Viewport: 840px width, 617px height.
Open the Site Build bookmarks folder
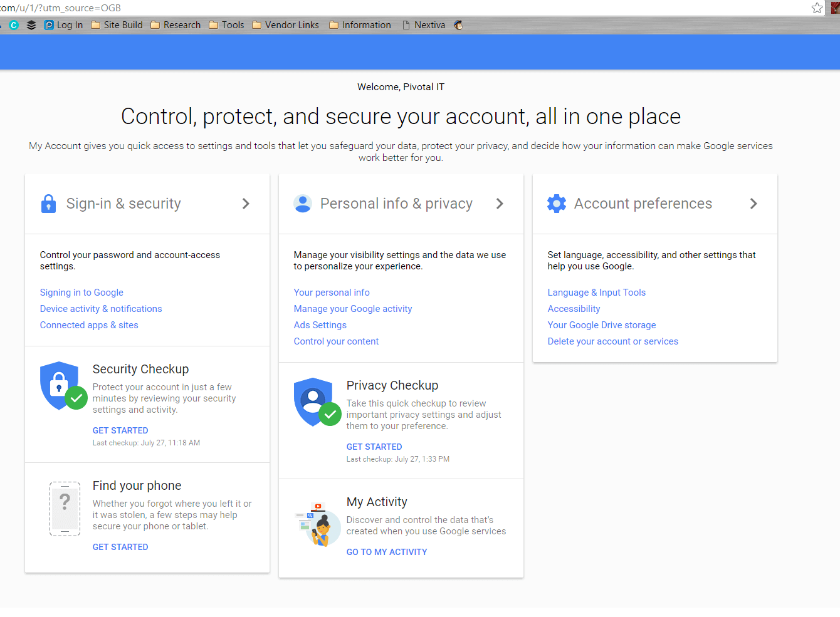117,25
